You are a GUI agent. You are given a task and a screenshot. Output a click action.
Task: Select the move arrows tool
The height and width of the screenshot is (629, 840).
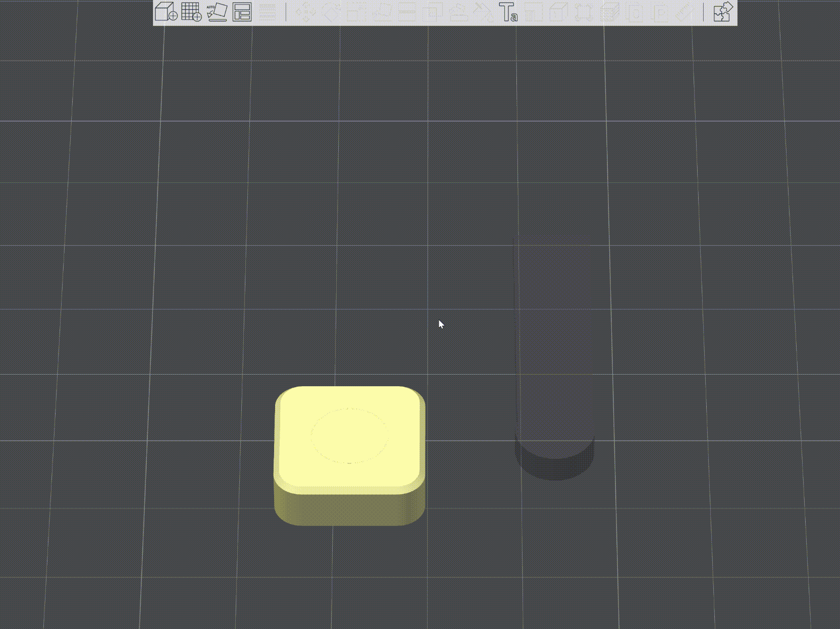click(305, 12)
